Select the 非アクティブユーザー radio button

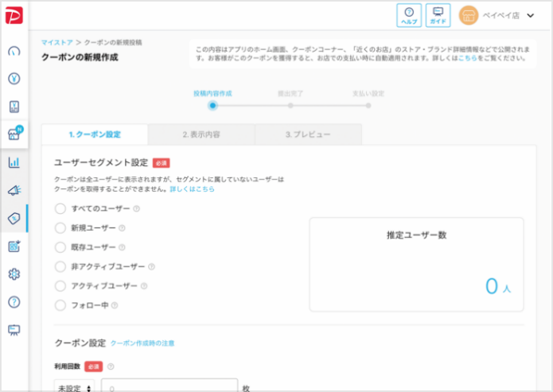tap(60, 266)
